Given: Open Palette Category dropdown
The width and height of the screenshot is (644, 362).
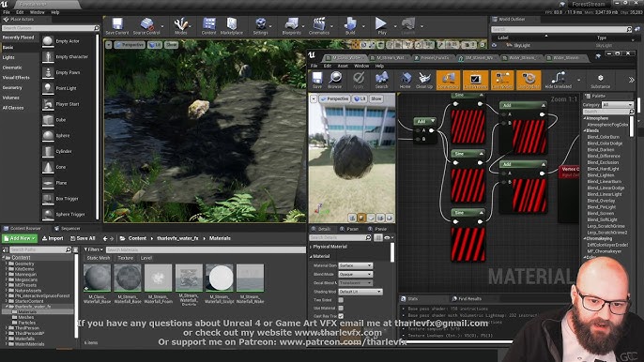Looking at the screenshot, I should [x=618, y=105].
